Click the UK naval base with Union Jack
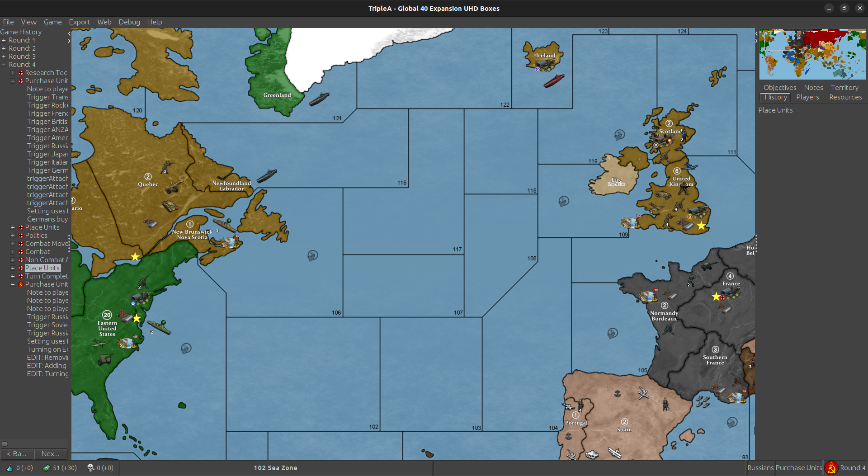 coord(630,222)
